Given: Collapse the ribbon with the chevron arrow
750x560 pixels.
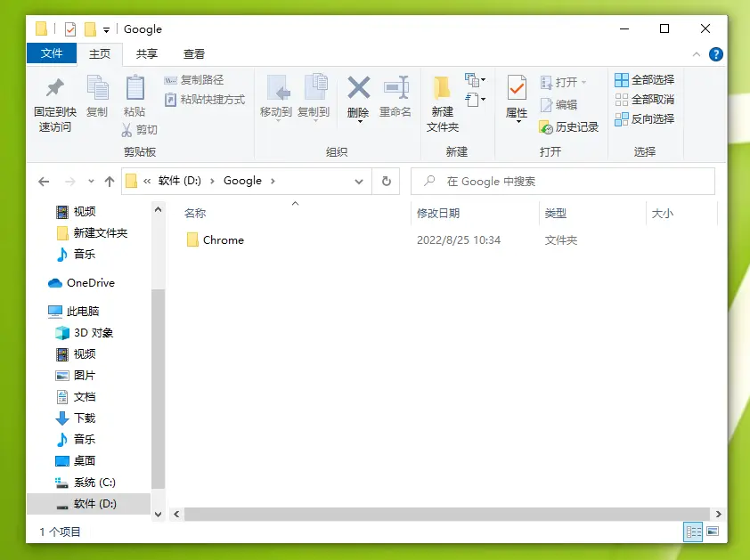Looking at the screenshot, I should 696,53.
